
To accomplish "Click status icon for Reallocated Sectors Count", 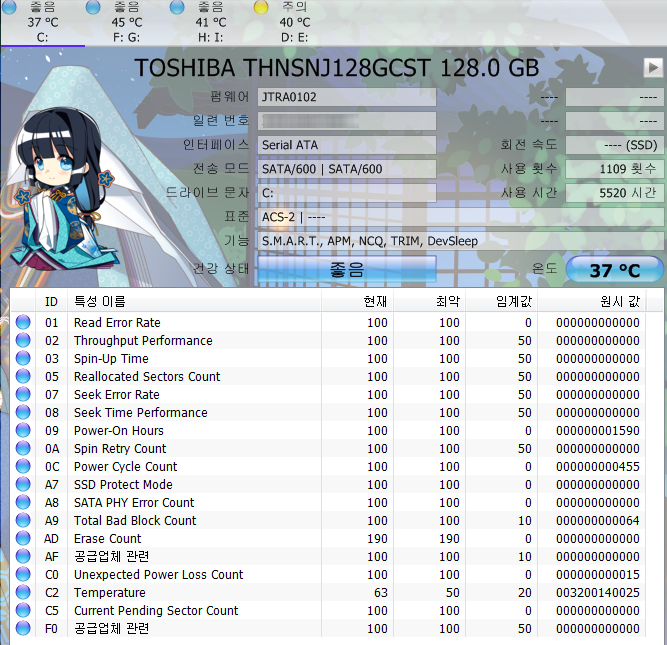I will point(23,376).
